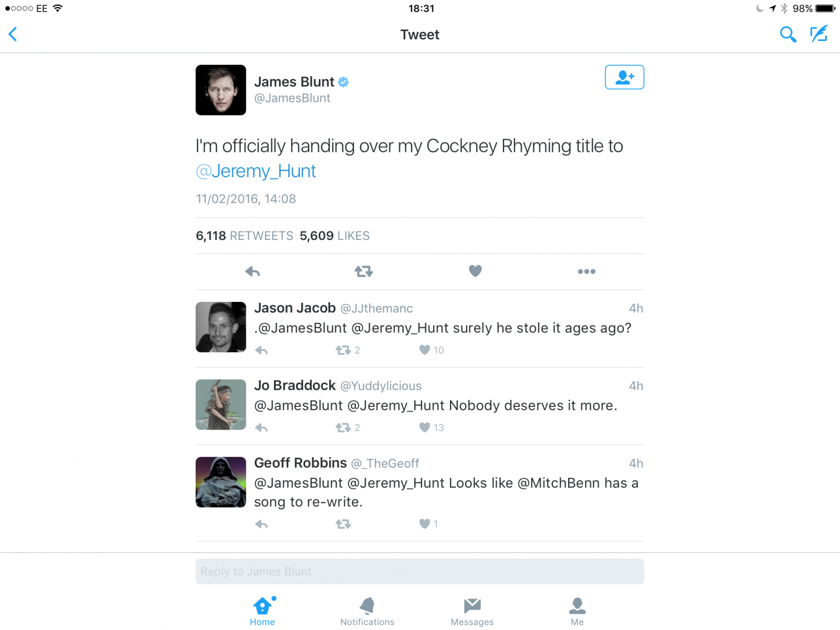Open the three-dot more options menu

coord(586,271)
